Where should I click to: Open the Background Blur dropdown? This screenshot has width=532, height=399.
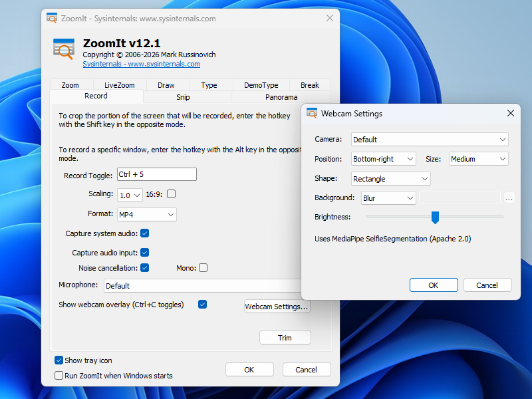pyautogui.click(x=388, y=198)
